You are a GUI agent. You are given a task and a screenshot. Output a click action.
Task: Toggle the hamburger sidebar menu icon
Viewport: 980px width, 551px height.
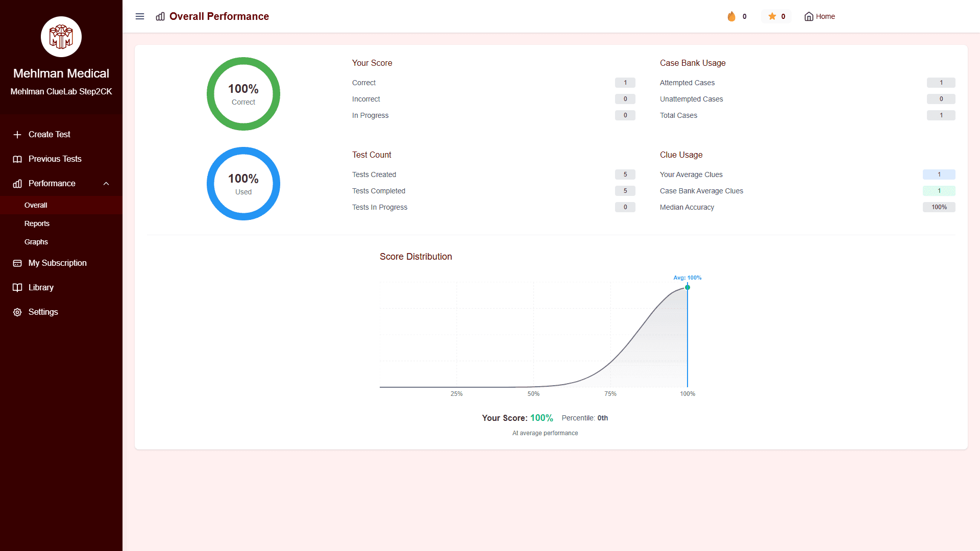tap(140, 16)
